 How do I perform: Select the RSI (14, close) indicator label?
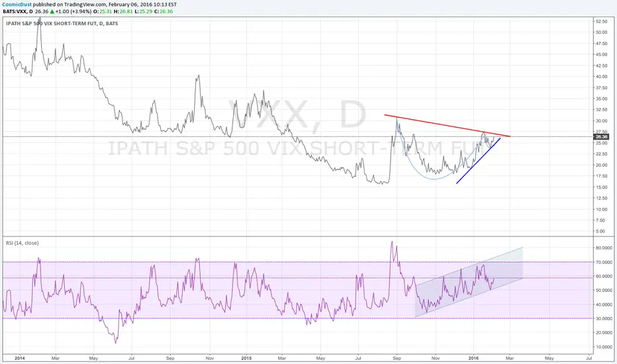(x=23, y=243)
